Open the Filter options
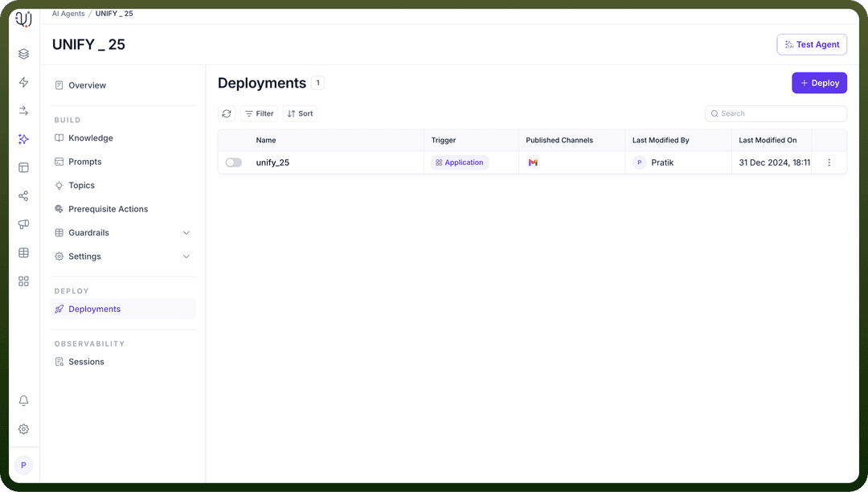Viewport: 868px width, 492px height. pos(259,113)
